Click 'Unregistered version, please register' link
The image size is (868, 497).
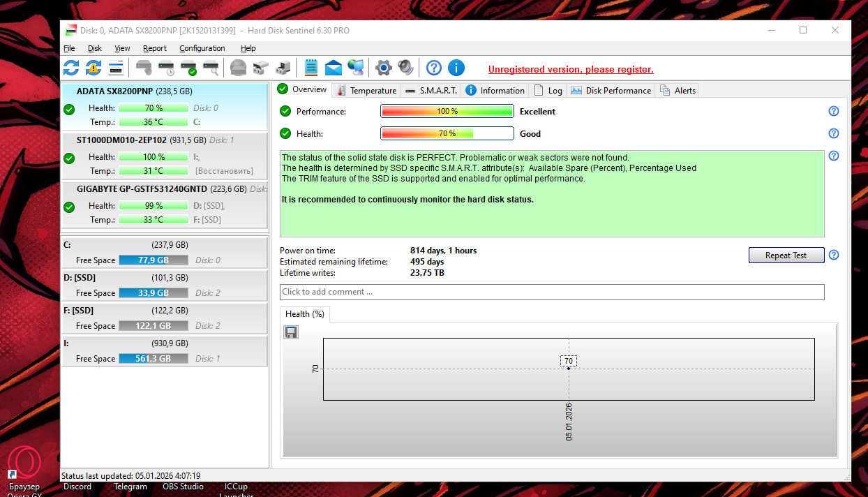(x=571, y=69)
